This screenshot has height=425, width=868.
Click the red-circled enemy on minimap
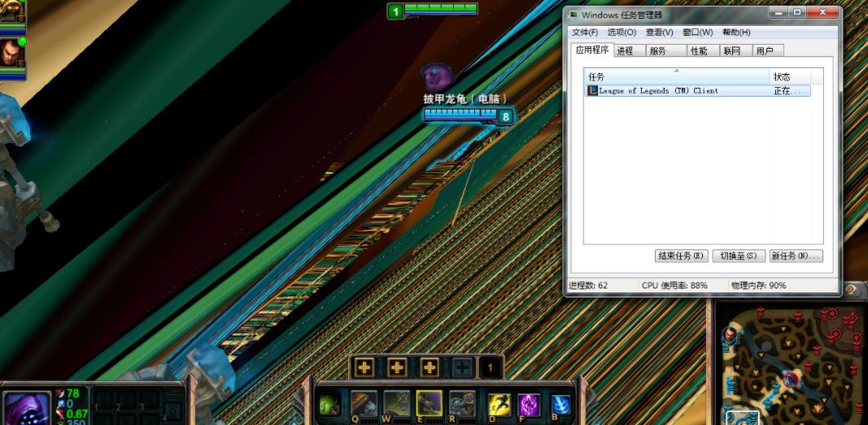pyautogui.click(x=791, y=379)
